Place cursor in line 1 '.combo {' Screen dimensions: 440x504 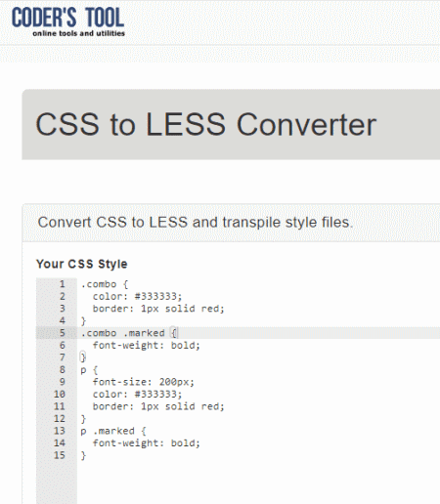(x=105, y=284)
